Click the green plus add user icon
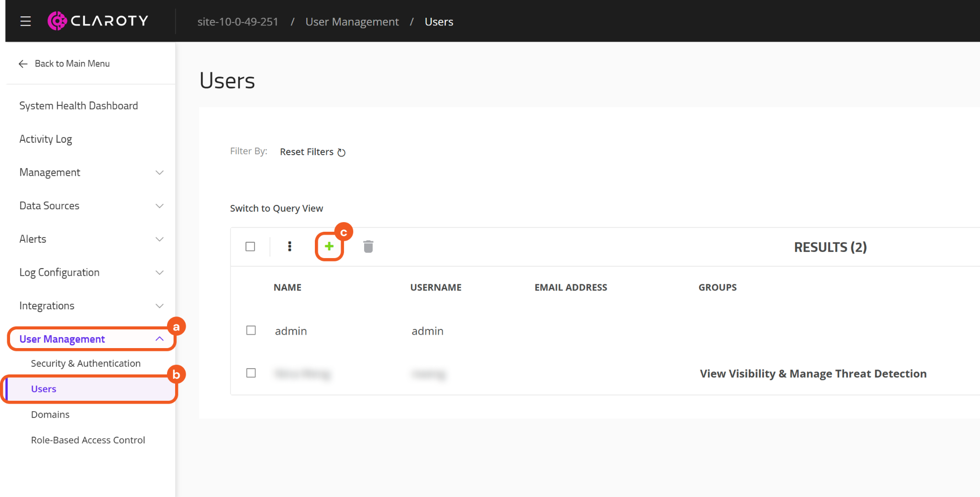This screenshot has width=980, height=497. point(329,247)
